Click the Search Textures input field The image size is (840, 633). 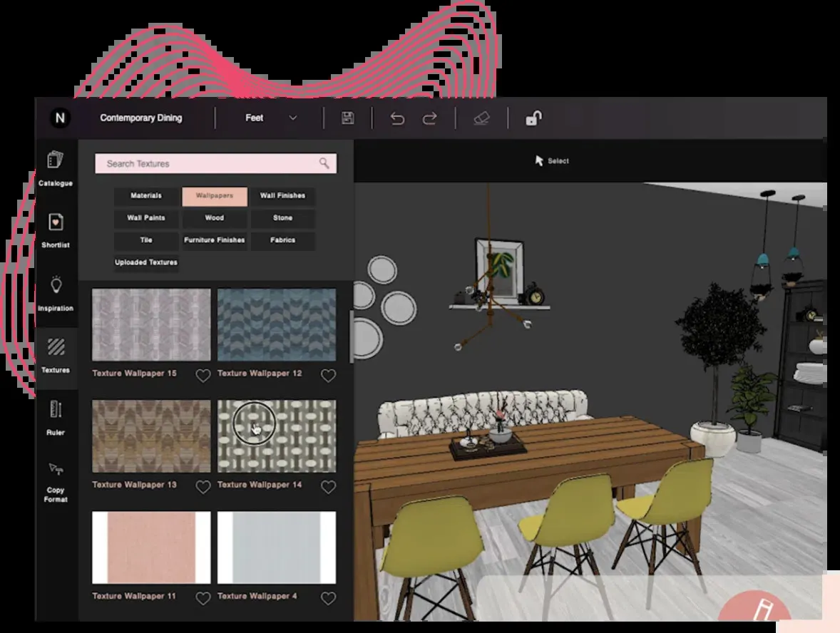tap(207, 164)
